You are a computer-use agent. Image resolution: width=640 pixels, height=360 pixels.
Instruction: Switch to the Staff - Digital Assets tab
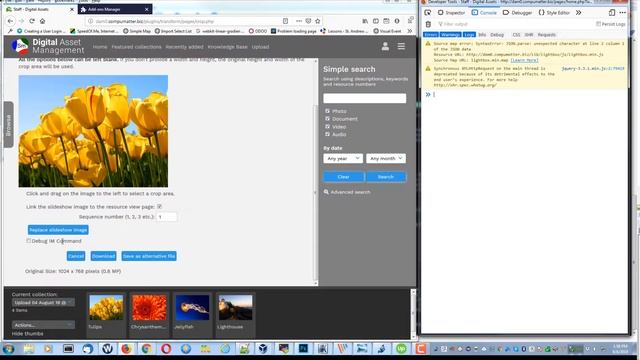pos(39,9)
